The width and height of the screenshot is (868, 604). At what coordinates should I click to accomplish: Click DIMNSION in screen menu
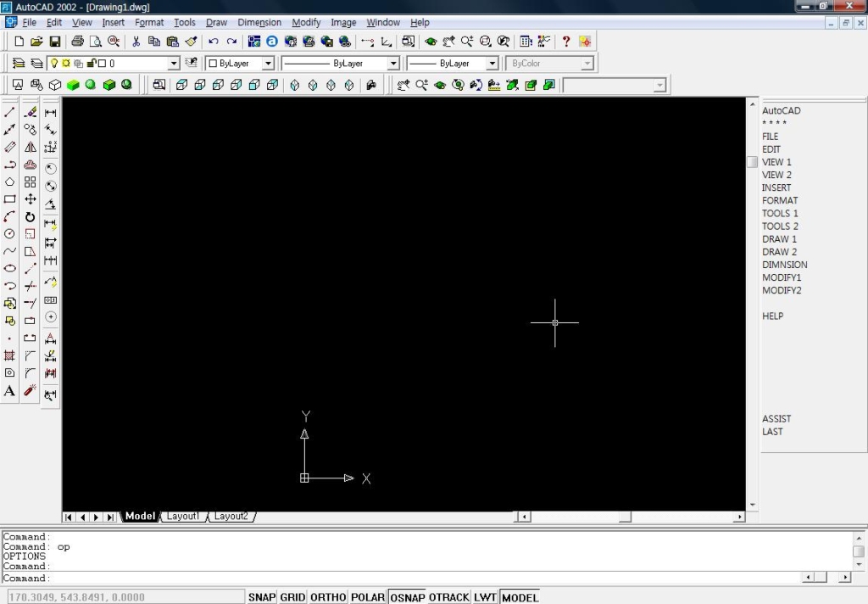pyautogui.click(x=784, y=265)
